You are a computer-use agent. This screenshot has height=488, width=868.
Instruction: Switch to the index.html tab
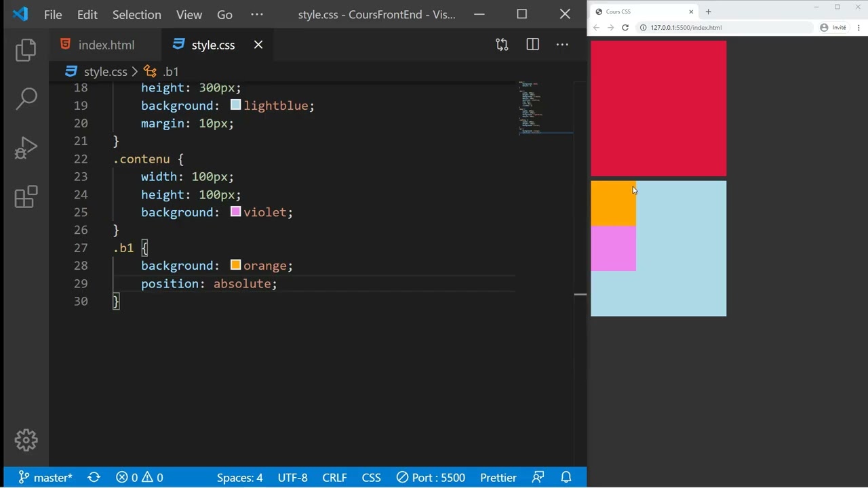click(106, 45)
